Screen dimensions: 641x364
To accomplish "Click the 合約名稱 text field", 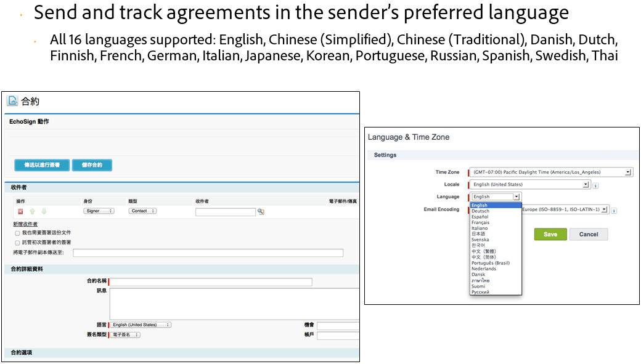I will point(211,282).
